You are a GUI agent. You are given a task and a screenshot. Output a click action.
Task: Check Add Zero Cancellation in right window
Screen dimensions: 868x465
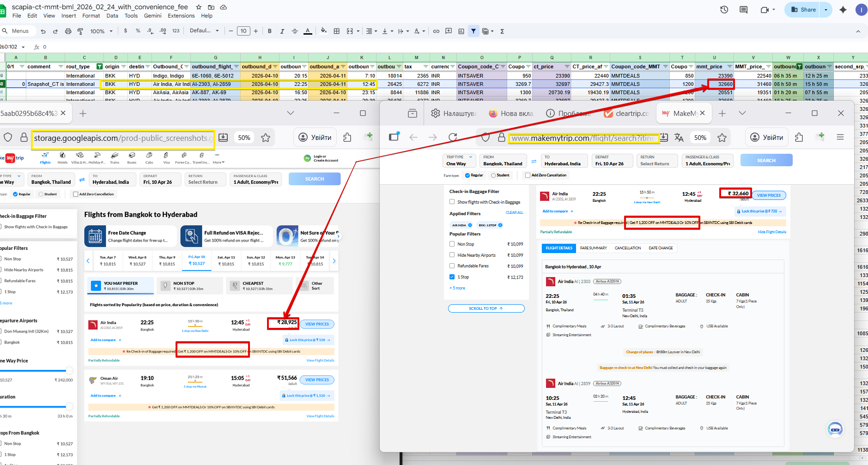[x=528, y=175]
